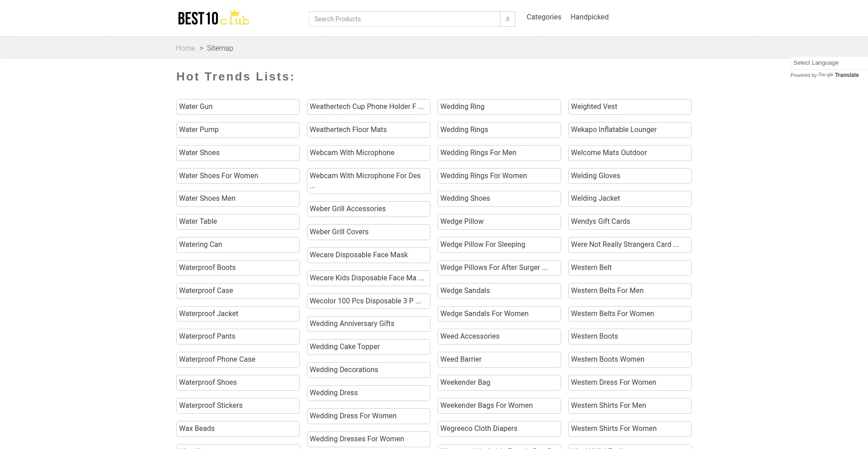Open Wecare Disposable Face Mask list
Screen dimensions: 868x449
(368, 255)
